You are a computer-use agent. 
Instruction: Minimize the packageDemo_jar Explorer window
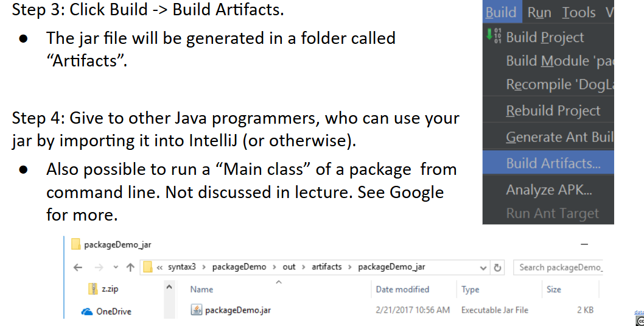pos(584,244)
